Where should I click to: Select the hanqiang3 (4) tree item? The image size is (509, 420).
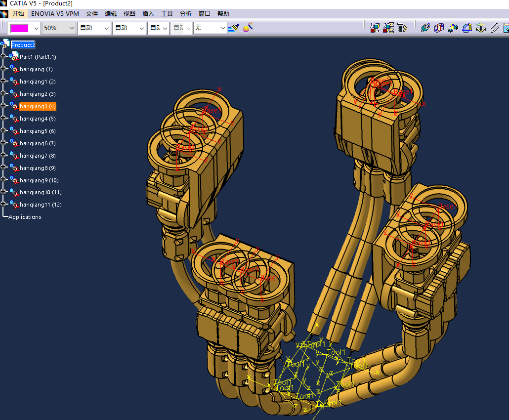click(38, 106)
